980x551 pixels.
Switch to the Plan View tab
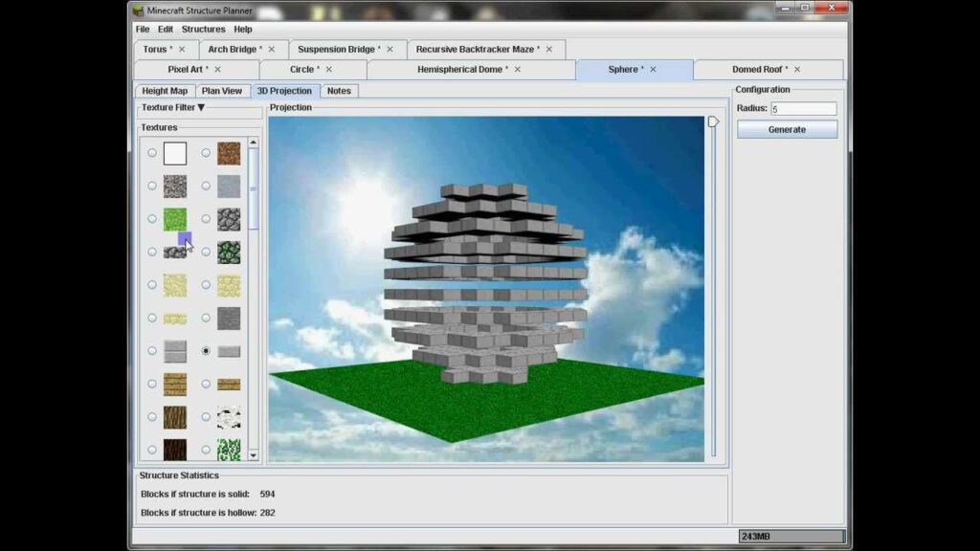pos(222,91)
